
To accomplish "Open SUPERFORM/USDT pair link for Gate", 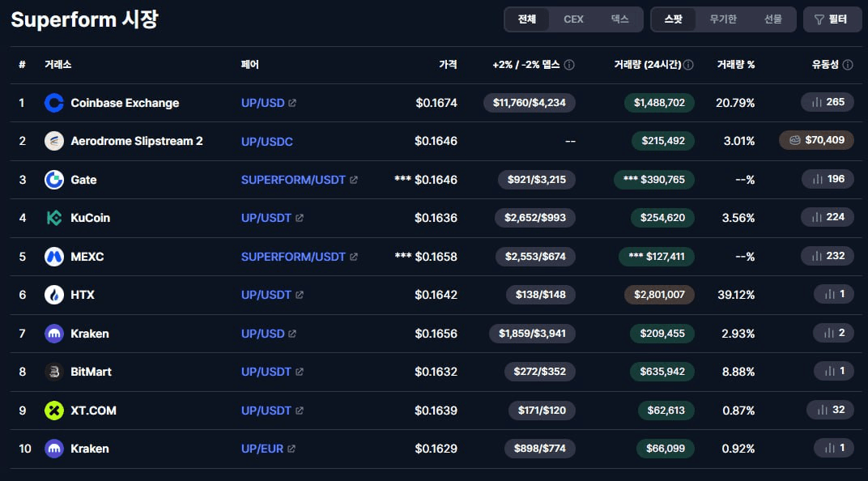I will click(293, 180).
